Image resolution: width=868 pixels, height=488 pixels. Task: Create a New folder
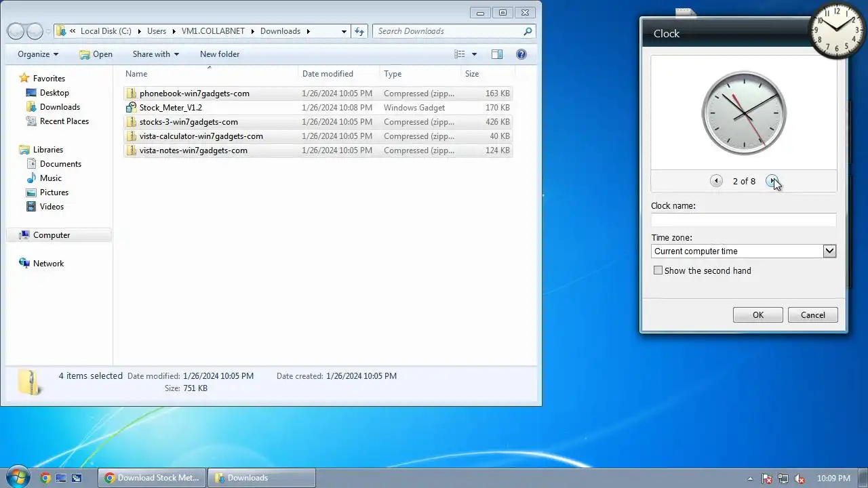point(220,54)
